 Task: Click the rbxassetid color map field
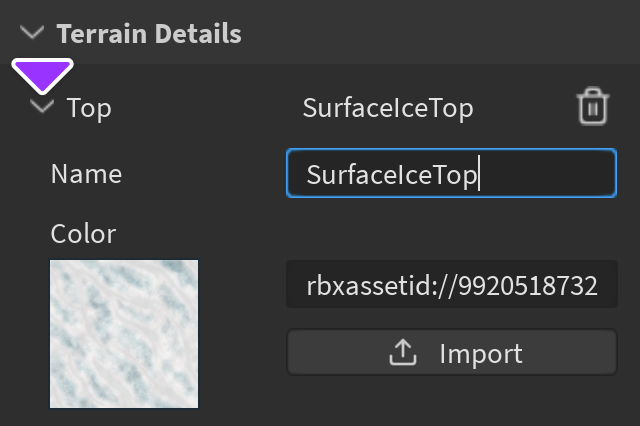pos(451,288)
